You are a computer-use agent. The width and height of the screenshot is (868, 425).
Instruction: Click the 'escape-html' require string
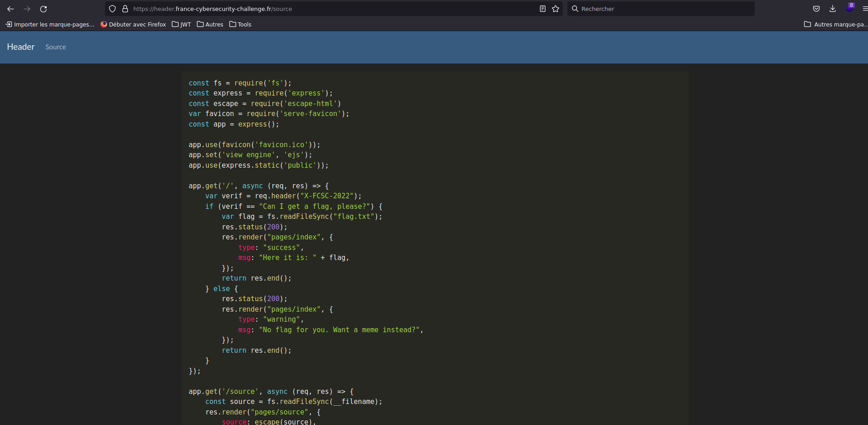tap(311, 104)
